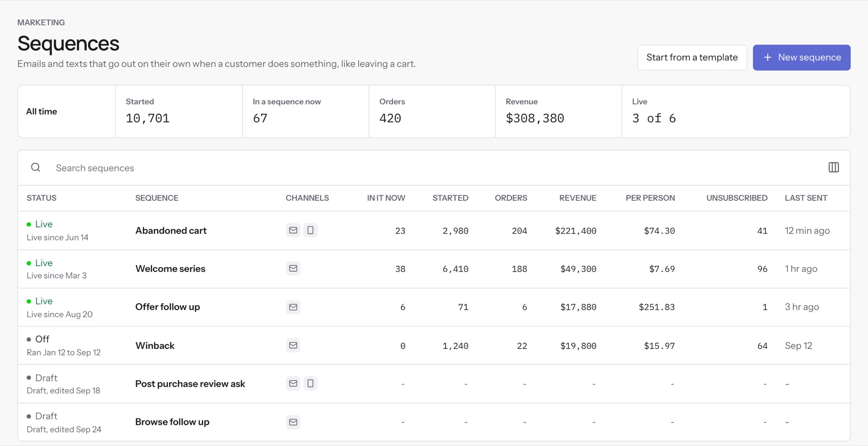Open the Welcome series sequence
Viewport: 868px width, 446px height.
tap(170, 269)
